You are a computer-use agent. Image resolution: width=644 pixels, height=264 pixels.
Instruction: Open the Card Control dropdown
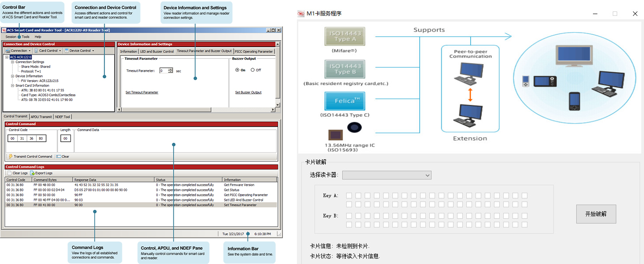[x=48, y=51]
